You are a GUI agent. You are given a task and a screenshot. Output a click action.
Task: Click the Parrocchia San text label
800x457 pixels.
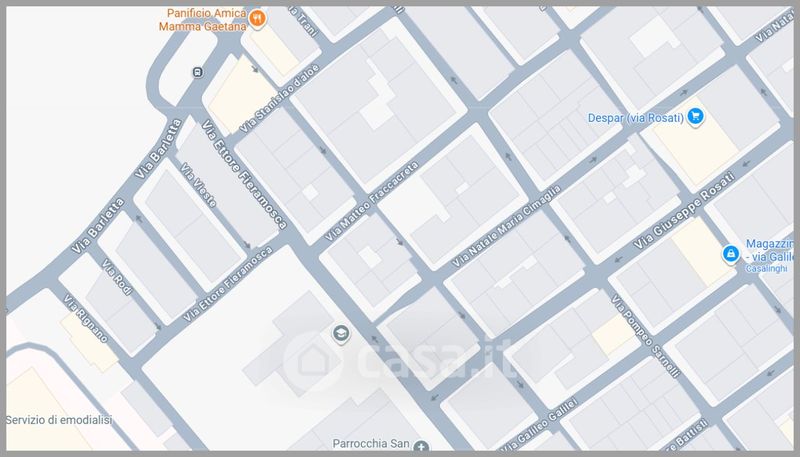371,443
